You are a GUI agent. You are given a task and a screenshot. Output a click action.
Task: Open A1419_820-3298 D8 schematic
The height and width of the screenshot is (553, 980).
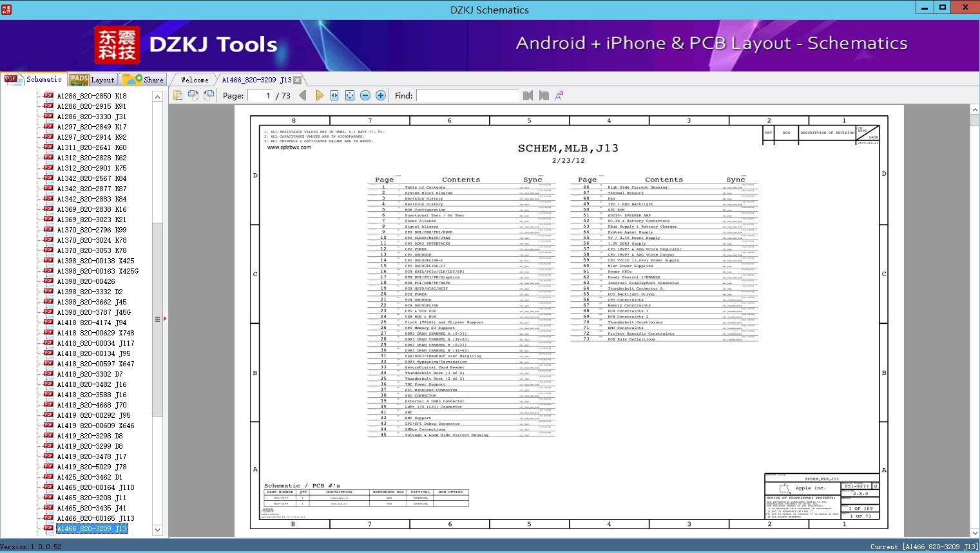(90, 436)
